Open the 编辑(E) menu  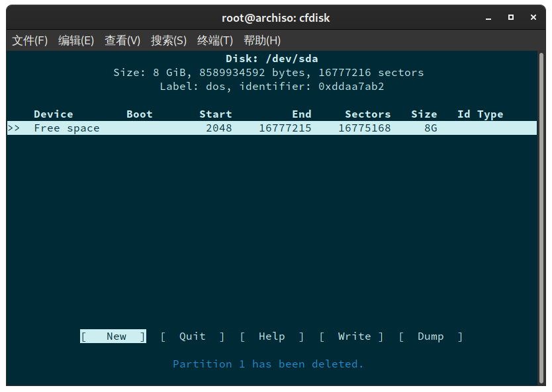pyautogui.click(x=75, y=40)
